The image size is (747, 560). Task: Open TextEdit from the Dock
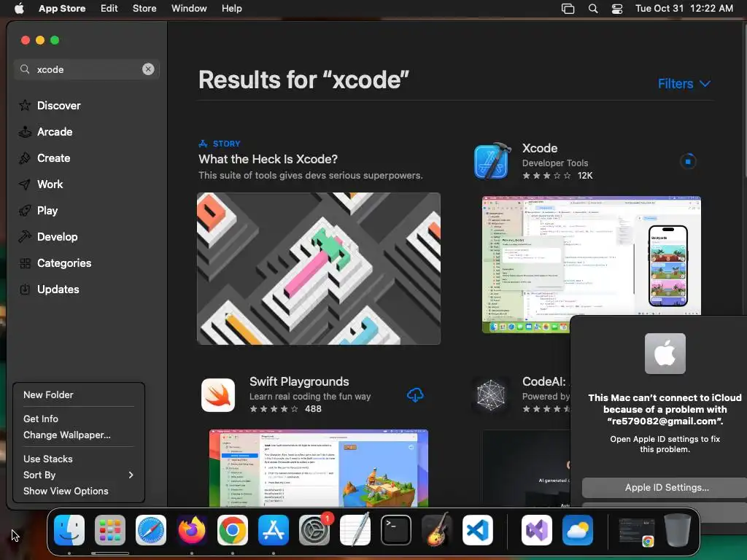[x=355, y=530]
